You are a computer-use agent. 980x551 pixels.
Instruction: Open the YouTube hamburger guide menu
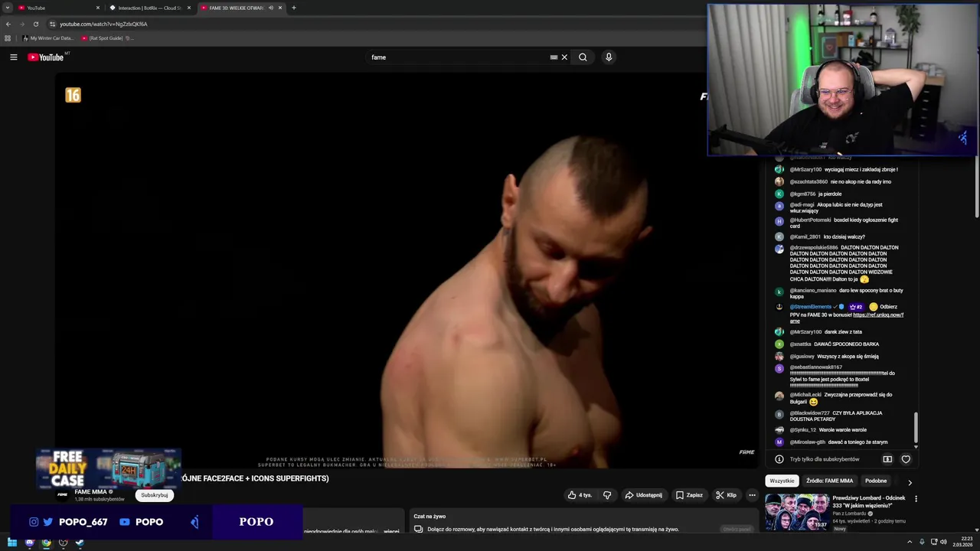pos(13,57)
